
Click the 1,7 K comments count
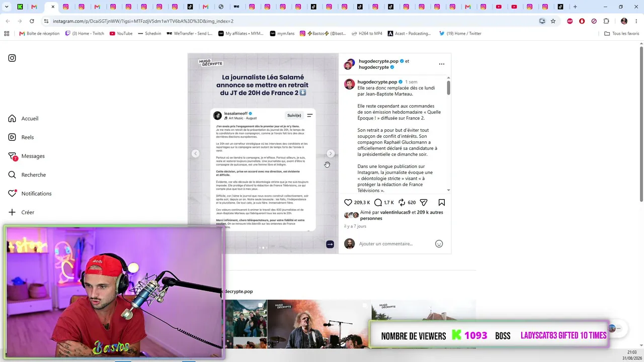[388, 203]
